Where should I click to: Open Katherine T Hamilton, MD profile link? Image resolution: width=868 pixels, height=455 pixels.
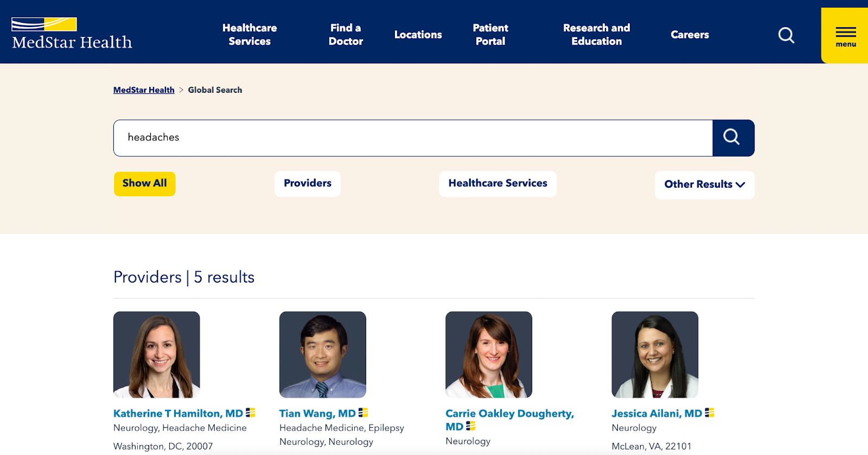coord(178,413)
